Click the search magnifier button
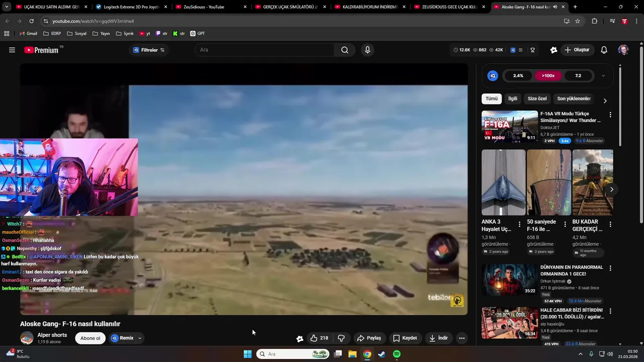 pyautogui.click(x=345, y=50)
